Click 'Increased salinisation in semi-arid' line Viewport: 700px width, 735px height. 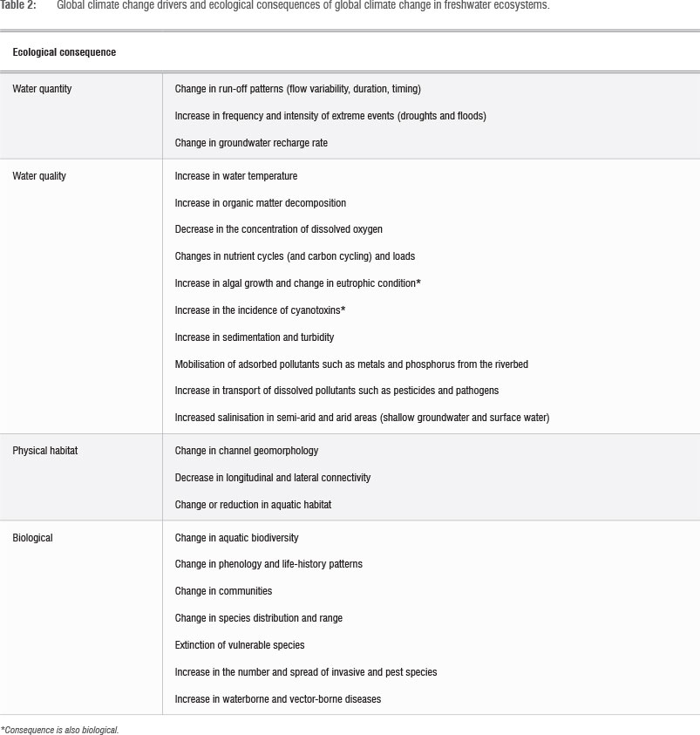pos(362,418)
